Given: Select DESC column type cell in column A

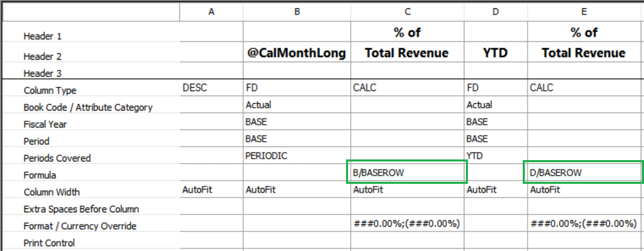Looking at the screenshot, I should [211, 88].
